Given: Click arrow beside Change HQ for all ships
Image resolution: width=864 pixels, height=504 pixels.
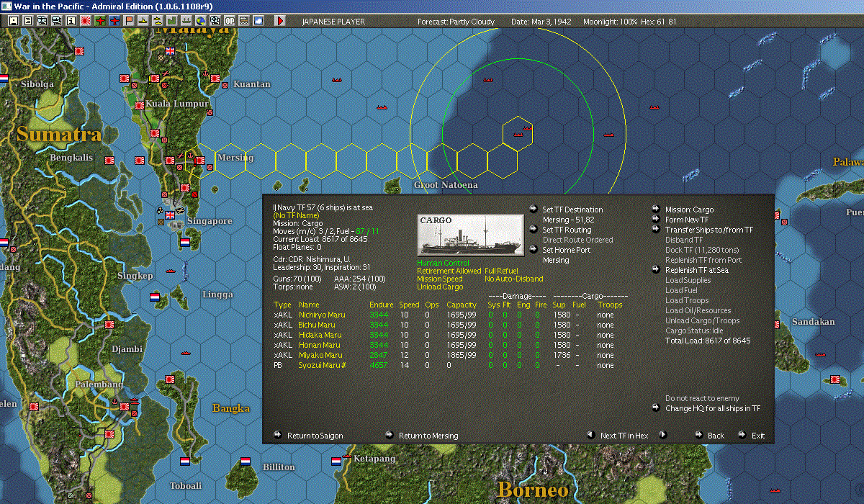Looking at the screenshot, I should click(x=656, y=408).
